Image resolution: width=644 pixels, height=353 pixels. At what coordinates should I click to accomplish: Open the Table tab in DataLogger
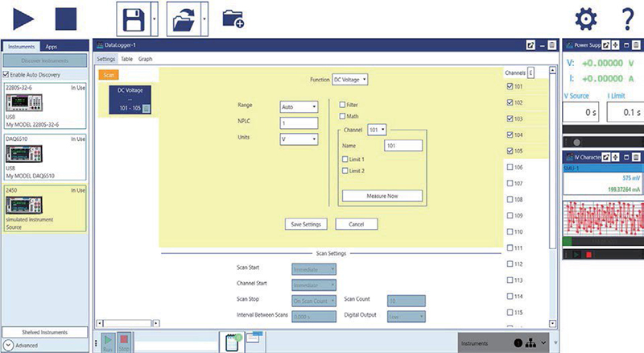tap(126, 59)
